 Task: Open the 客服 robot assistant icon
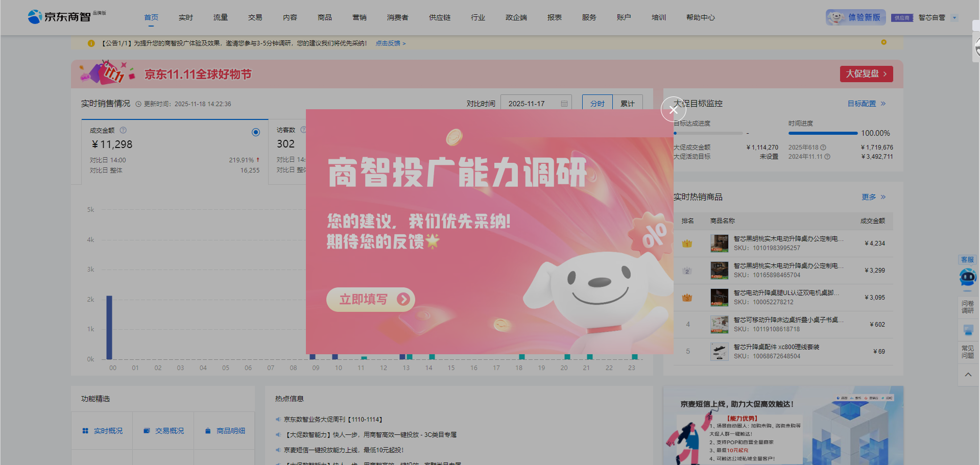[968, 277]
